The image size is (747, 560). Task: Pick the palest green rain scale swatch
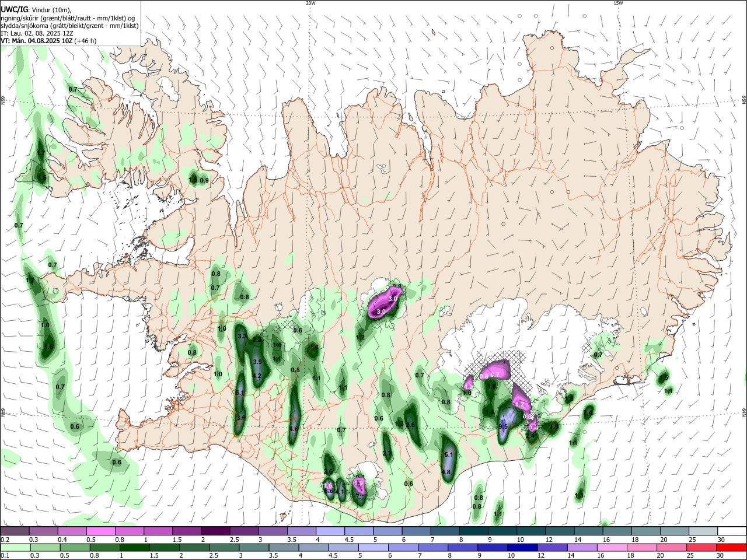tap(14, 547)
